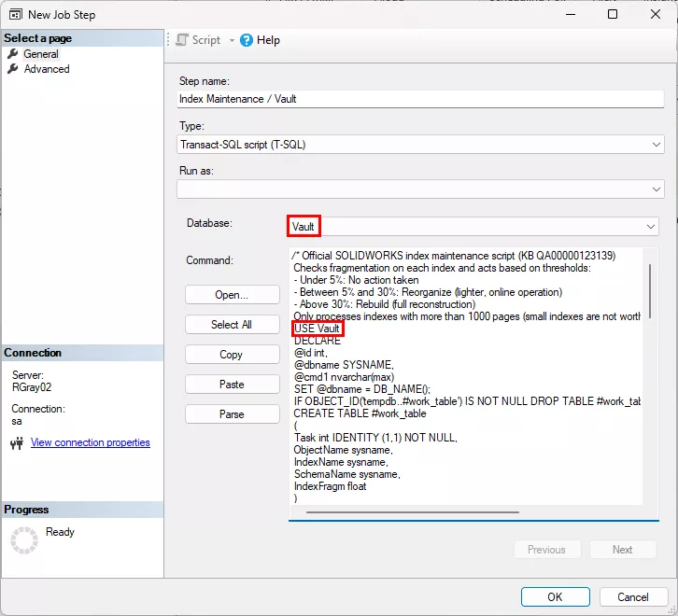Click the Select All button

[x=233, y=325]
